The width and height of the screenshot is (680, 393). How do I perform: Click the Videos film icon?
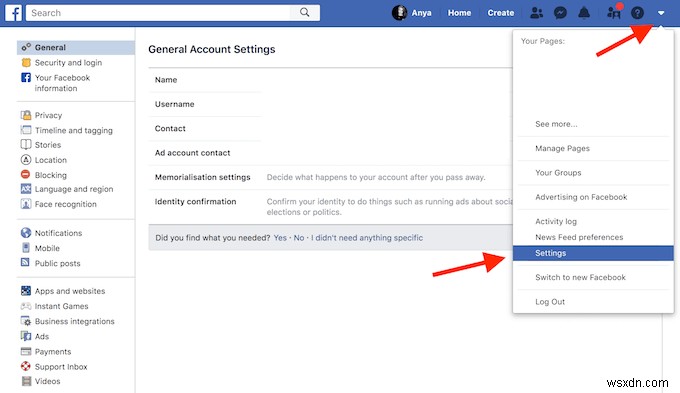pyautogui.click(x=26, y=381)
